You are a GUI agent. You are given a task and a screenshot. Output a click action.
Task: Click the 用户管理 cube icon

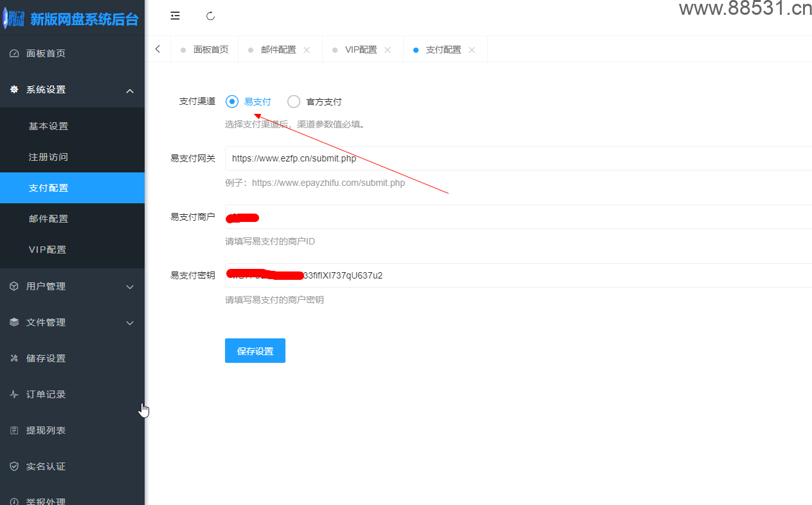pos(14,286)
